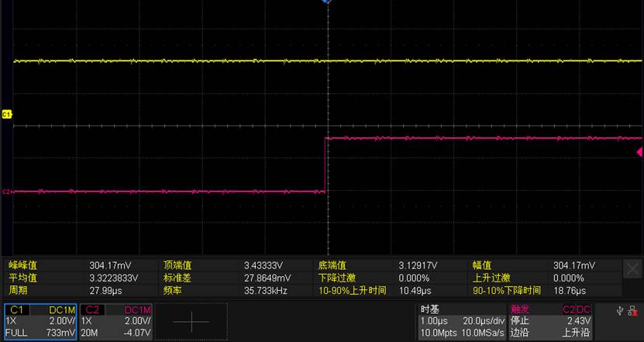Select the 标准差 standard deviation measurement

click(x=177, y=278)
